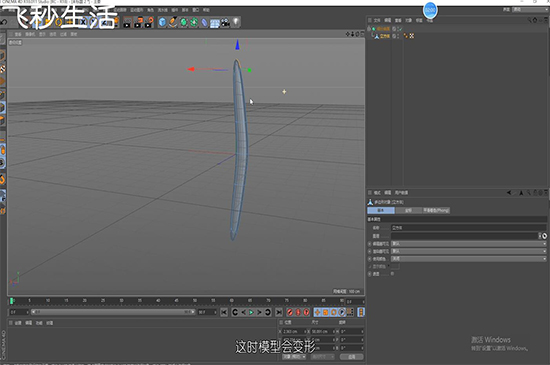Toggle parameter keyframe recording button

coord(342,312)
